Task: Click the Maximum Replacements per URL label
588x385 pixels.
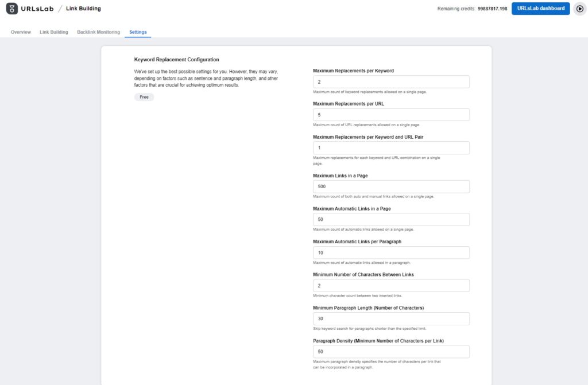Action: pyautogui.click(x=349, y=104)
